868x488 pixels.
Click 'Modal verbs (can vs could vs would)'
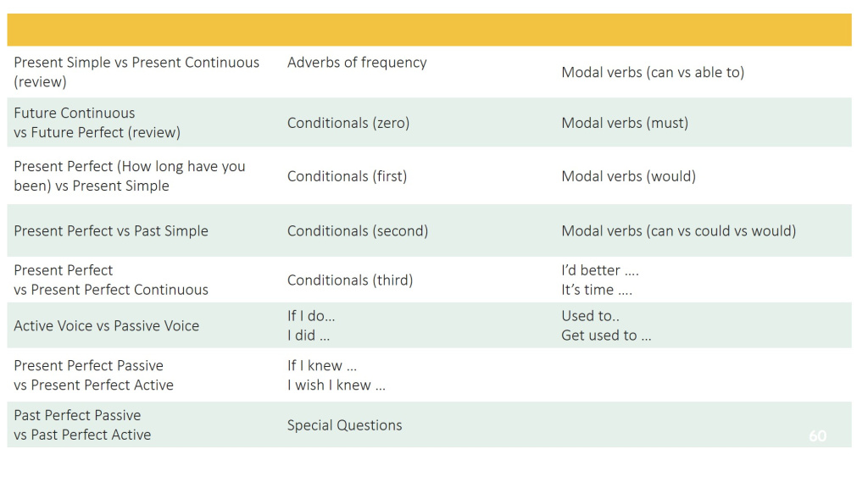click(x=679, y=230)
